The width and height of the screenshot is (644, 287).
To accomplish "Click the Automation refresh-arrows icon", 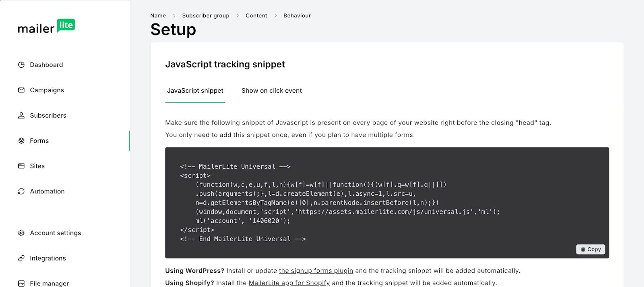I will pyautogui.click(x=21, y=191).
